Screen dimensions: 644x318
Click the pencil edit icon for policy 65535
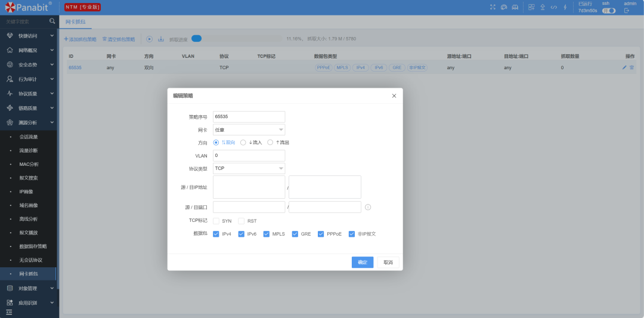[x=624, y=67]
